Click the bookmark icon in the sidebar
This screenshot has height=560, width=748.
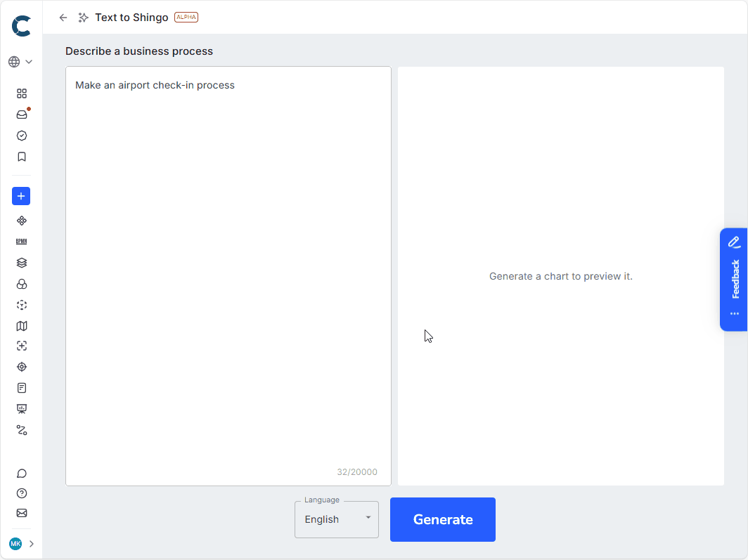pyautogui.click(x=21, y=156)
